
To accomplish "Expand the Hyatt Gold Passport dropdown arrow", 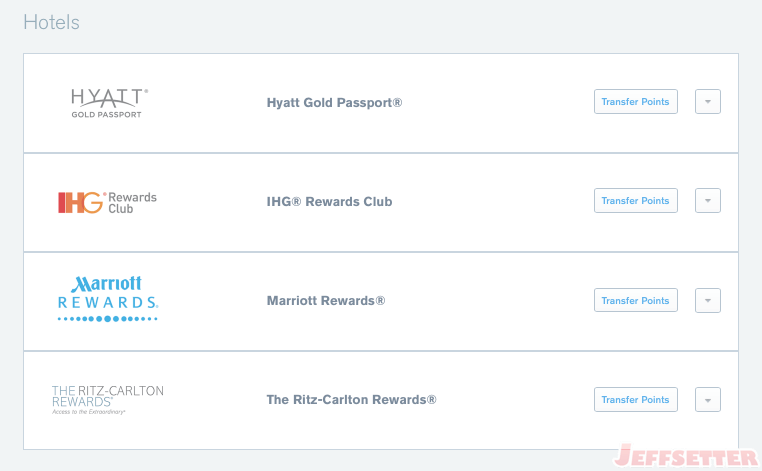I will 708,102.
